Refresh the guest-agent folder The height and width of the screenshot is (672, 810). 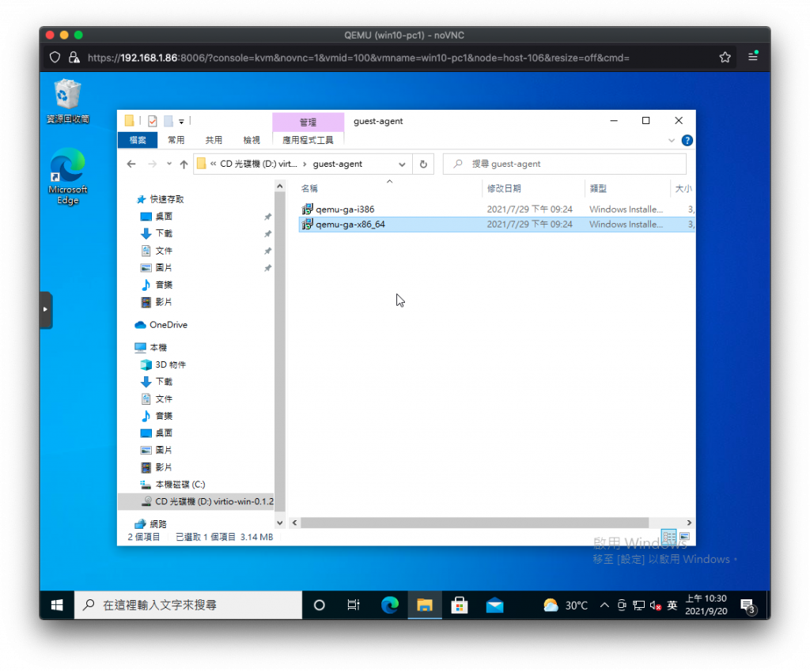[x=423, y=164]
